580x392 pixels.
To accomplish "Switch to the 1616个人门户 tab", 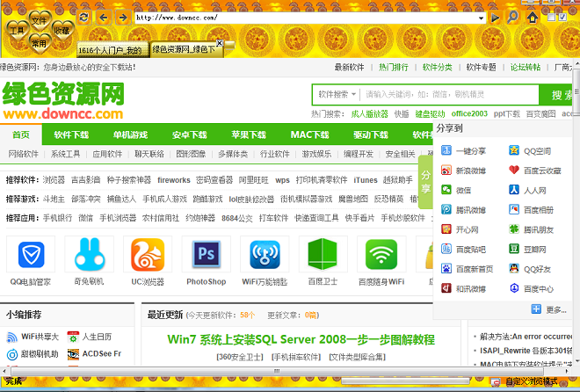I will coord(112,50).
